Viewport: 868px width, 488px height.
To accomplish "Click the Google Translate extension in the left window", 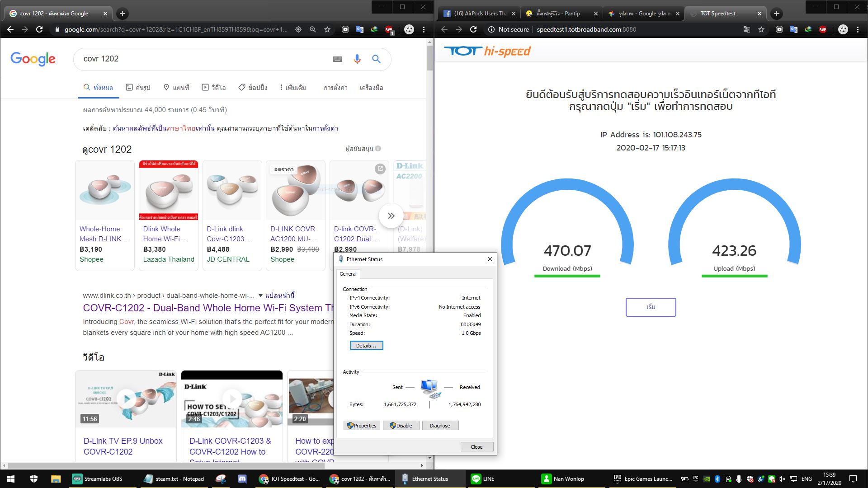I will pyautogui.click(x=360, y=29).
